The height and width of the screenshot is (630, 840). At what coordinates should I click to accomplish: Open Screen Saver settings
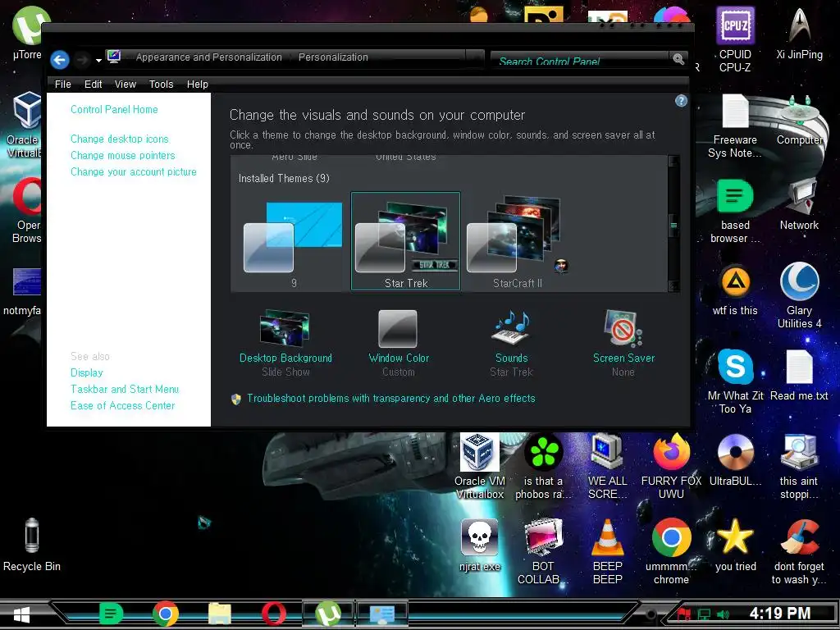(x=623, y=343)
